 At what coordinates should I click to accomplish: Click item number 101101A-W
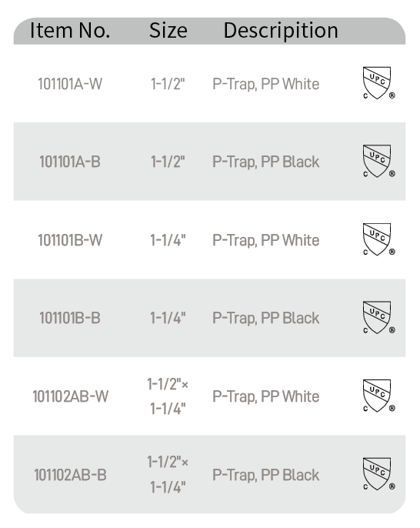coord(70,84)
